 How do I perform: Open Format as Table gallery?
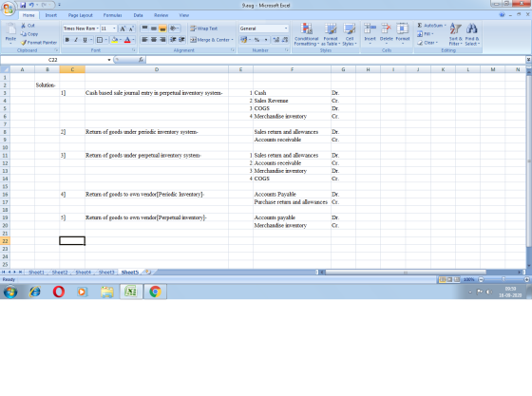click(x=331, y=34)
